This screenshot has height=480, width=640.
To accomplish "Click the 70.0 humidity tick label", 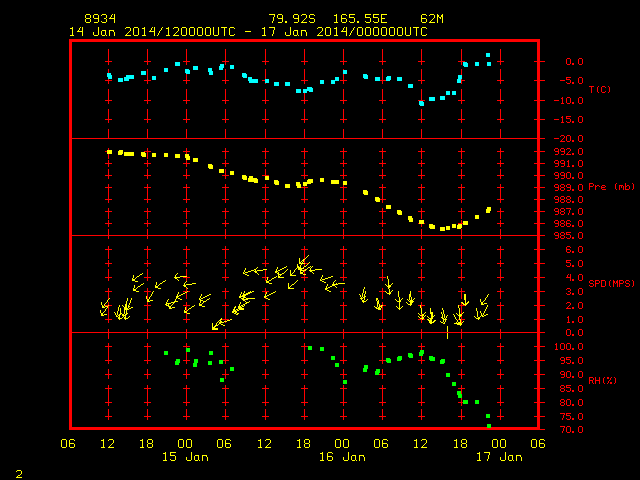I will tap(571, 429).
